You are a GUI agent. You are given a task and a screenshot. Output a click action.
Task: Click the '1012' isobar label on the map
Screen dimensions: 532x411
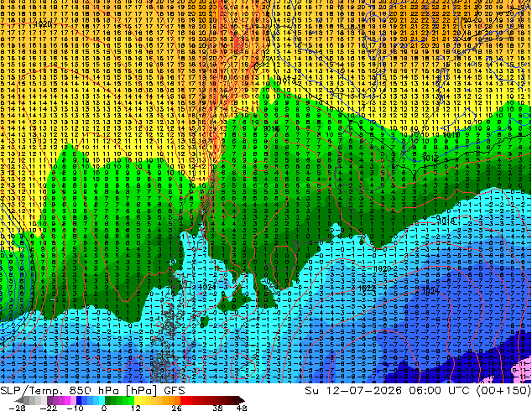click(430, 158)
